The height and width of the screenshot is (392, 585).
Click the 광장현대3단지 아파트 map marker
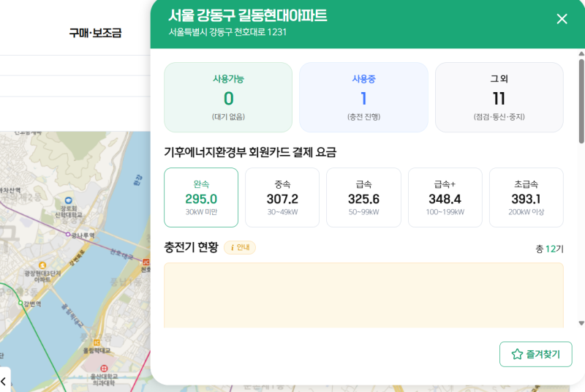tap(42, 265)
